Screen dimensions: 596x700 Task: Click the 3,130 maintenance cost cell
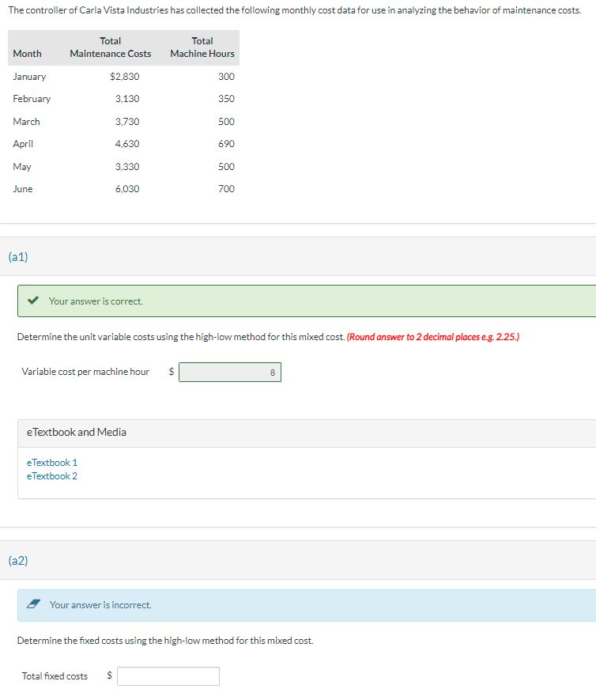(127, 99)
